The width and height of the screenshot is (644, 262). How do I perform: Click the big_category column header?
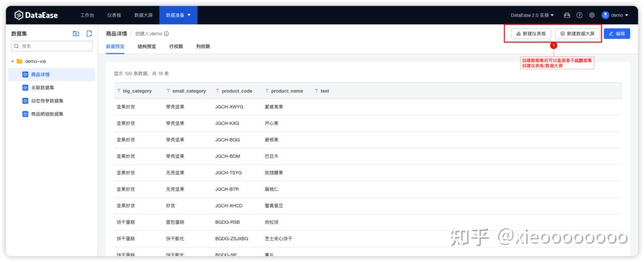137,91
